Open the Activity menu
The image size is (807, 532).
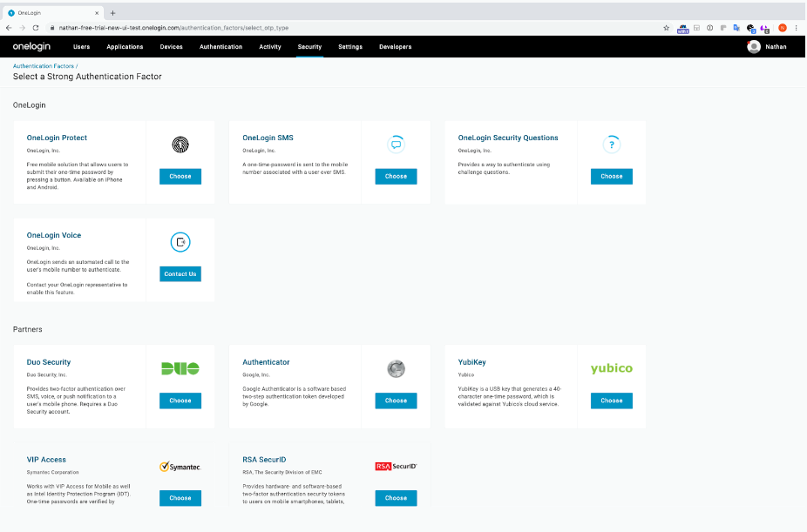click(269, 47)
